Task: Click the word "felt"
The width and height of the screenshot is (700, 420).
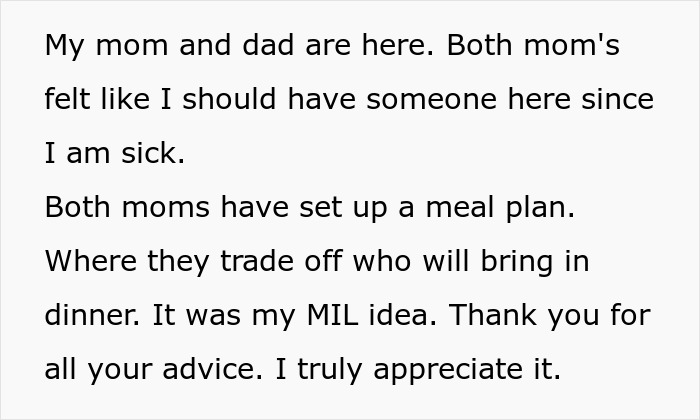Action: pyautogui.click(x=71, y=101)
